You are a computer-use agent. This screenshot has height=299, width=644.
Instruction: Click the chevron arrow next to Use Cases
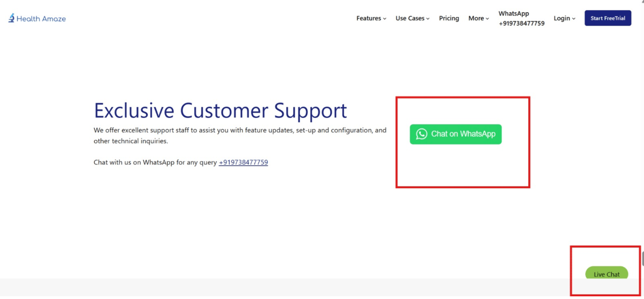click(428, 19)
